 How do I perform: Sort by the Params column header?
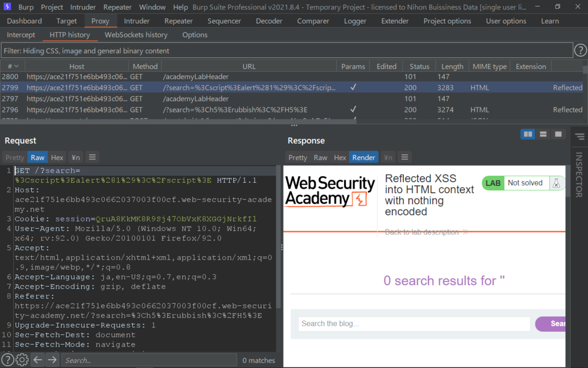click(353, 66)
